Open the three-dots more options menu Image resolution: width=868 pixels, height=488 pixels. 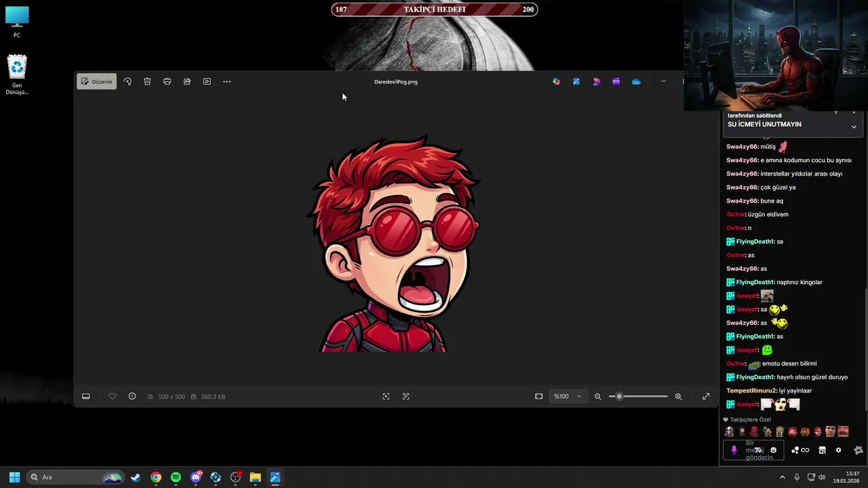click(x=226, y=81)
